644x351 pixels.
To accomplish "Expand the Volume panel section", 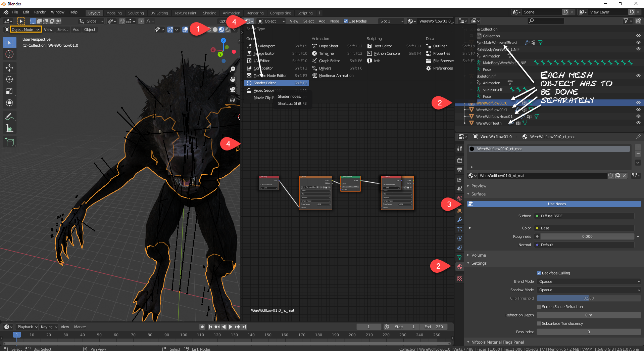I will coord(479,255).
